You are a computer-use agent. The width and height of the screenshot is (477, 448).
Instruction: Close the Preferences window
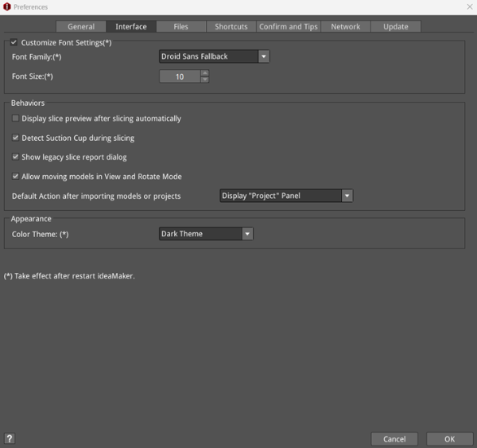[x=467, y=7]
